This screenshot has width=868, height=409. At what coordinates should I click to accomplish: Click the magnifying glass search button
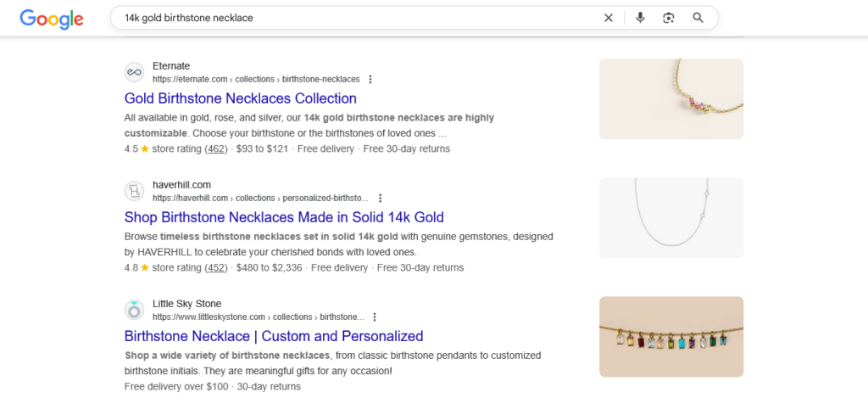click(698, 18)
